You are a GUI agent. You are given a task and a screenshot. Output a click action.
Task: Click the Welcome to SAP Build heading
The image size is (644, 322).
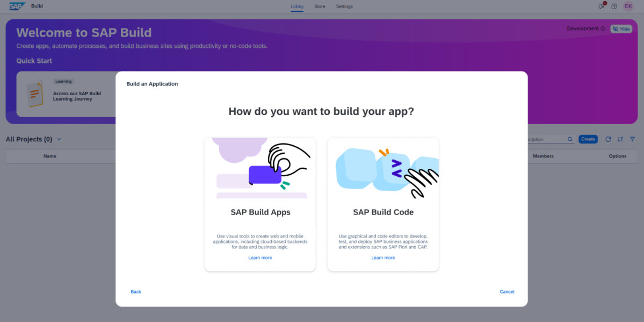click(x=84, y=32)
